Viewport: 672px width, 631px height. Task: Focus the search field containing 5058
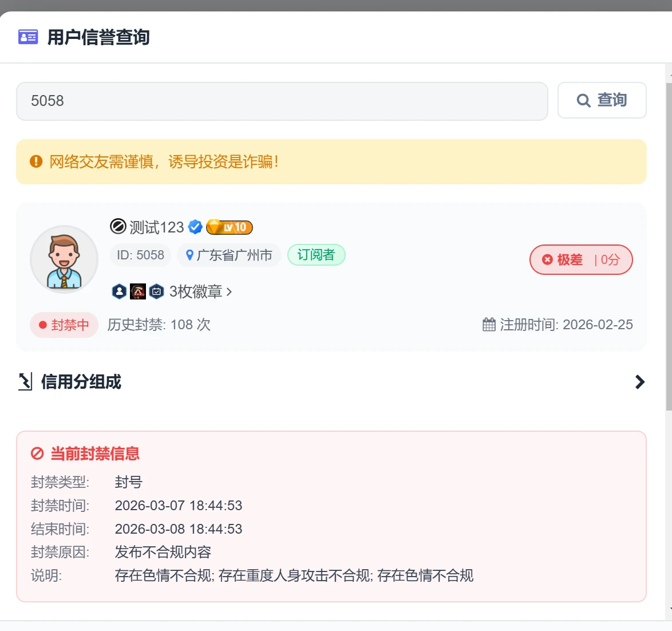pos(282,101)
